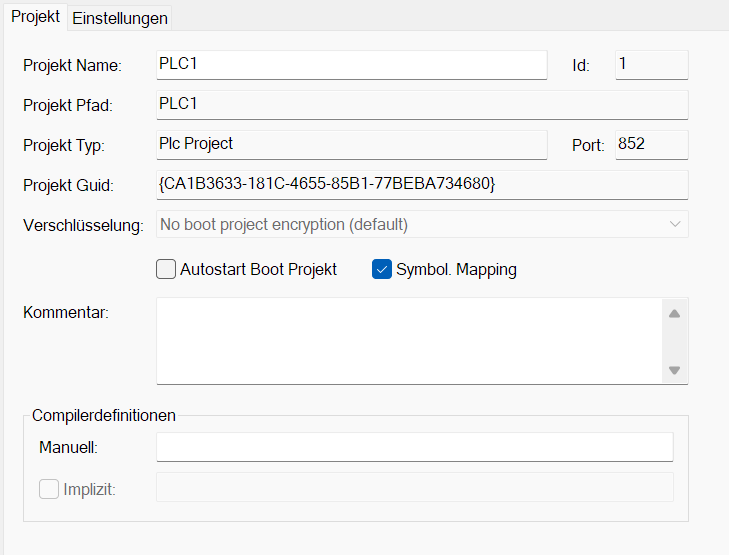Screen dimensions: 729x555
Task: Click the Manuell compiler definitions field
Action: (x=414, y=447)
